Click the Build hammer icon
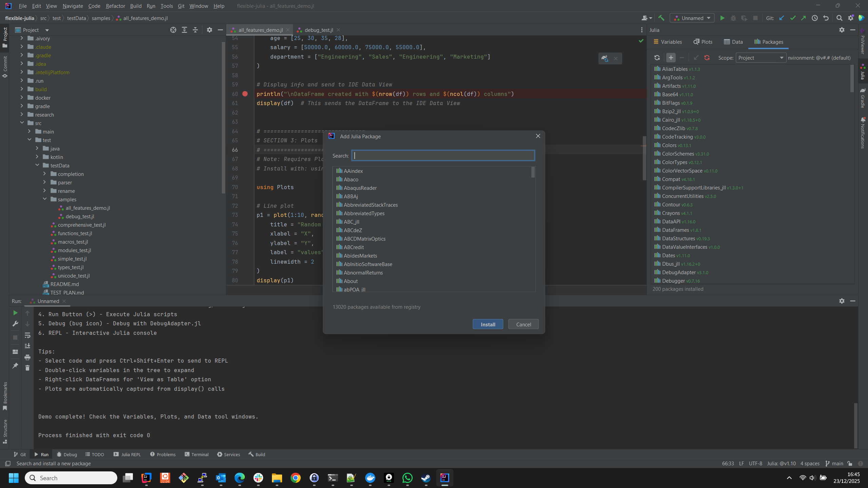 coord(661,18)
